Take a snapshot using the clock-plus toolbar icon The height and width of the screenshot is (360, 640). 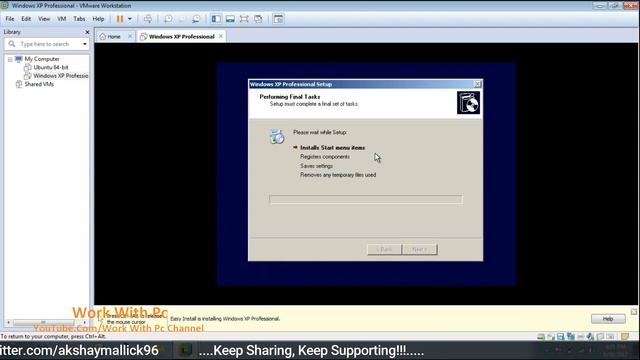pyautogui.click(x=168, y=19)
